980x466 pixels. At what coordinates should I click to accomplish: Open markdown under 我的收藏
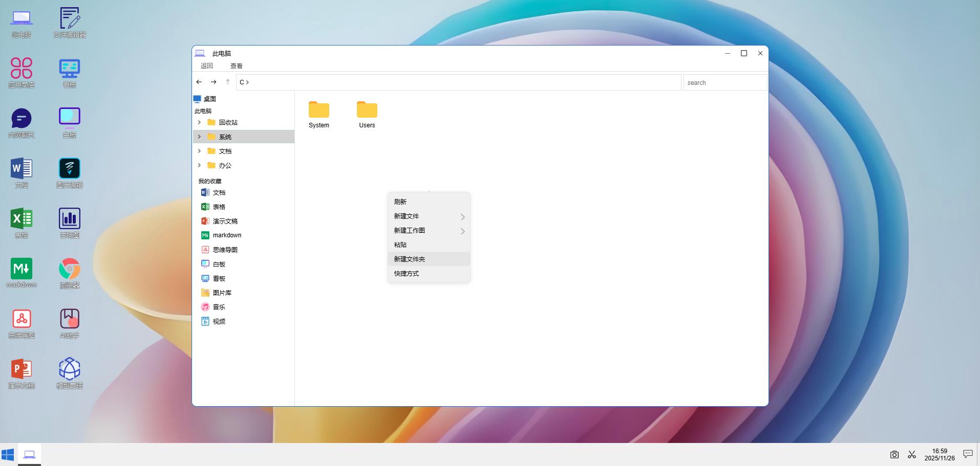coord(221,235)
